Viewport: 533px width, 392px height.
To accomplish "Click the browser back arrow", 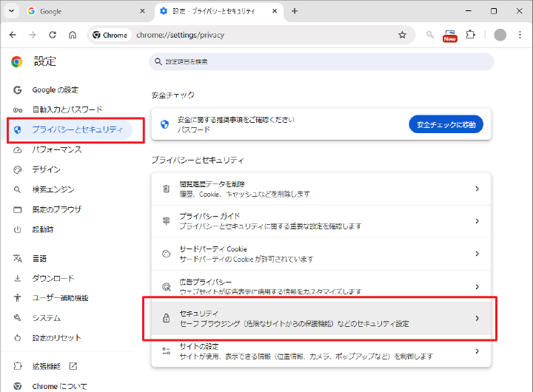I will pos(13,35).
